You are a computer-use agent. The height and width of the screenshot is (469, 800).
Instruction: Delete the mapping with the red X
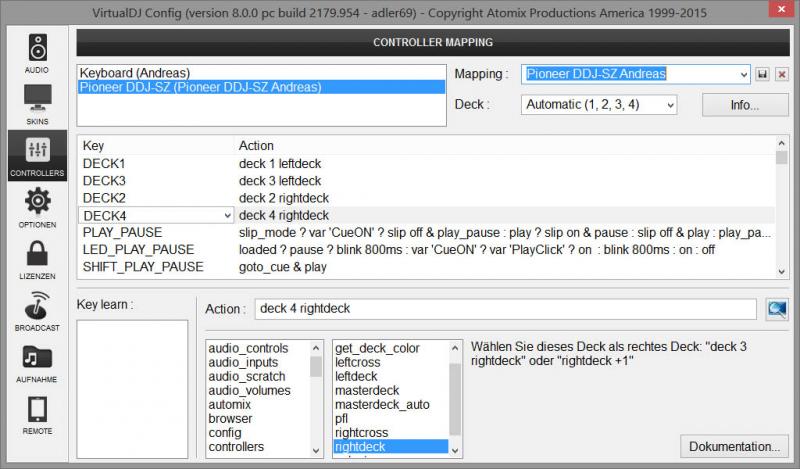pyautogui.click(x=782, y=74)
